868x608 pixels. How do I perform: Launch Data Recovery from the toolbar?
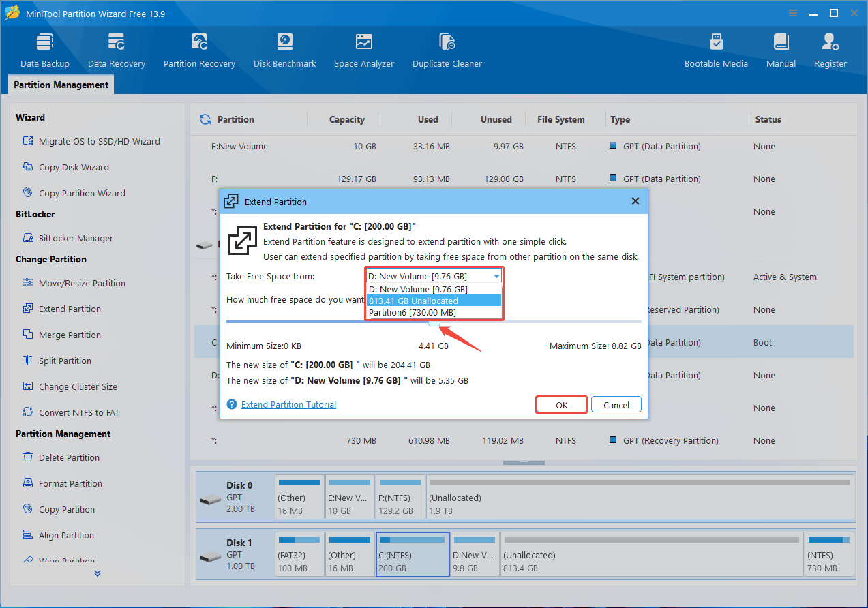[x=117, y=50]
